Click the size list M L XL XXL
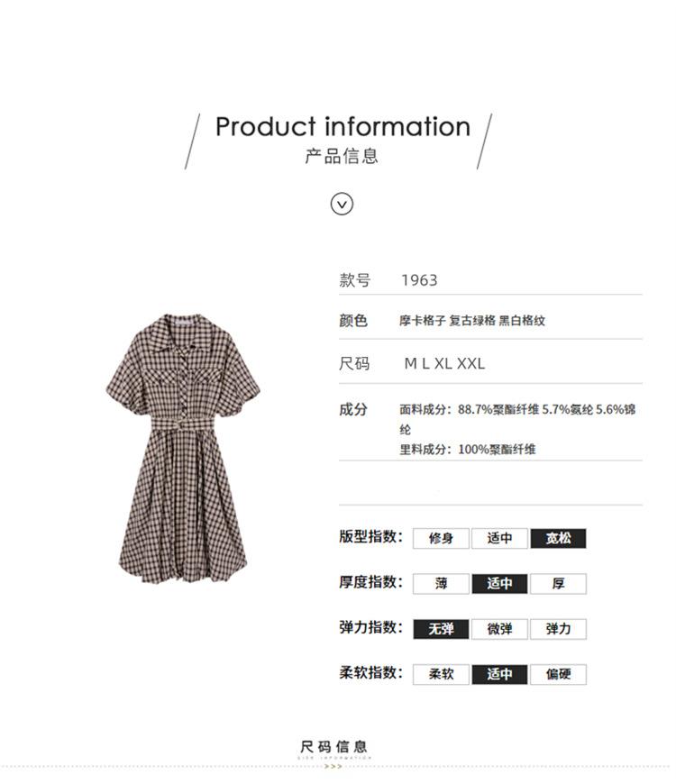Viewport: 676px width, 784px height. [x=444, y=363]
